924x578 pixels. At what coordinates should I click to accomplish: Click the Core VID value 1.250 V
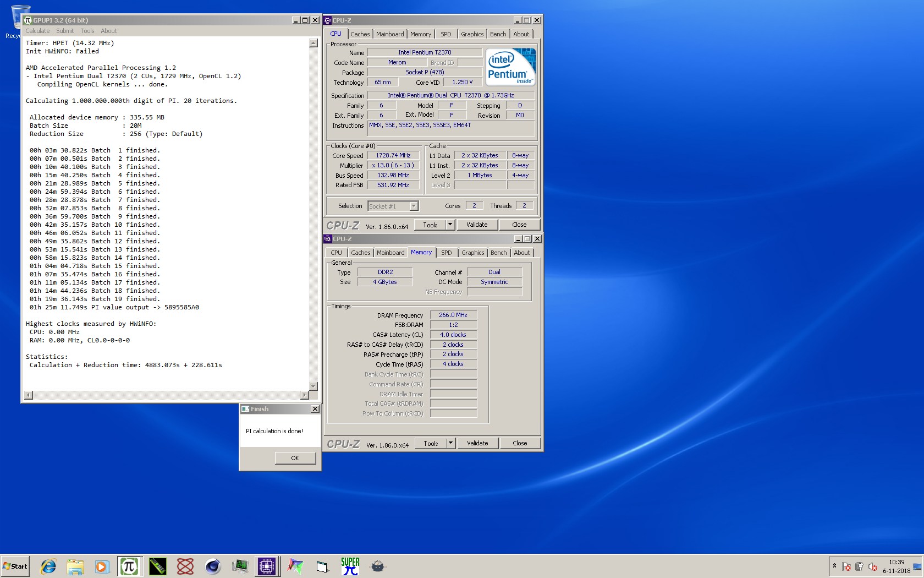[x=463, y=83]
